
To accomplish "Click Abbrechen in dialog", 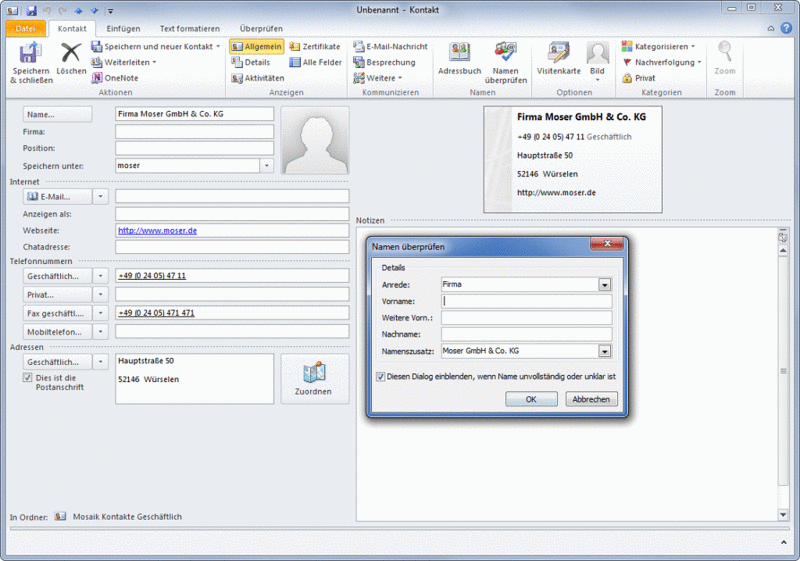I will (591, 399).
